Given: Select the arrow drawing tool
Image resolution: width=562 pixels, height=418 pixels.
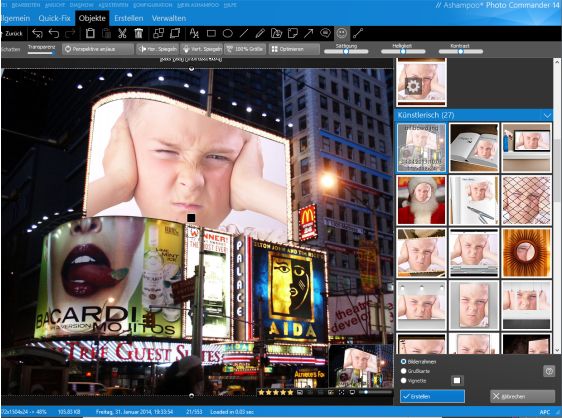Looking at the screenshot, I should (309, 33).
